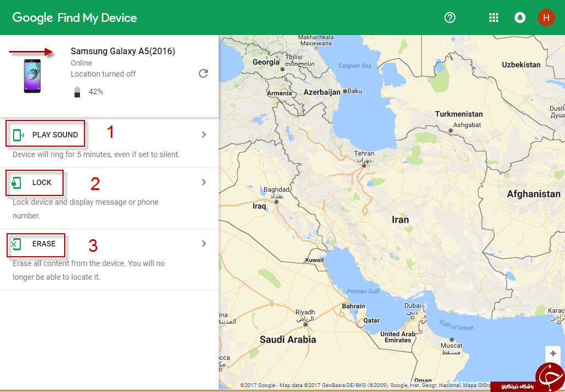Screen dimensions: 565x392
Task: Choose PLAY SOUND to ring device
Action: 55,135
